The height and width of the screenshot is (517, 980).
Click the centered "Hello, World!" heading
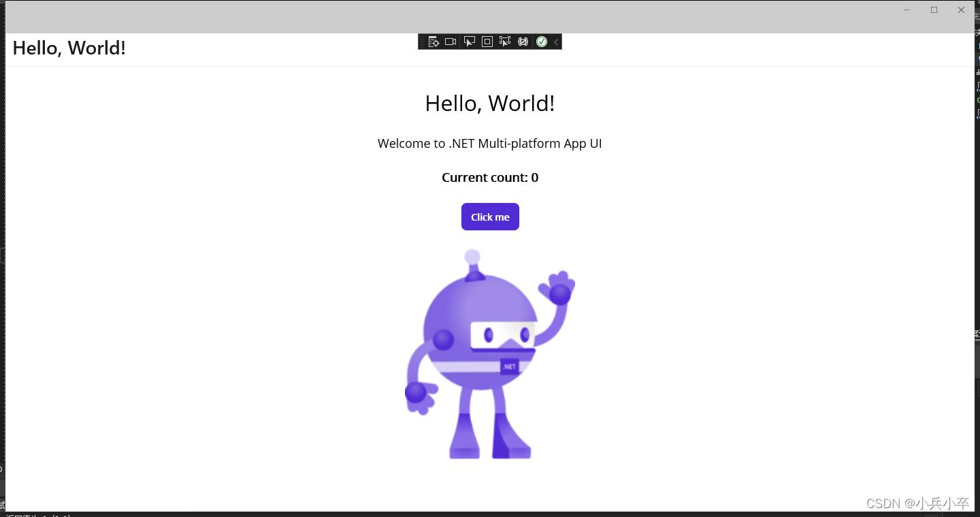490,104
